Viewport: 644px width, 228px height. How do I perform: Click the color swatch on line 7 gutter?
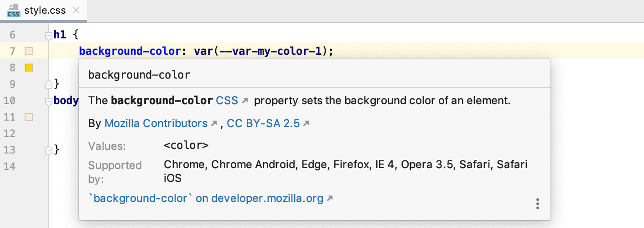29,51
